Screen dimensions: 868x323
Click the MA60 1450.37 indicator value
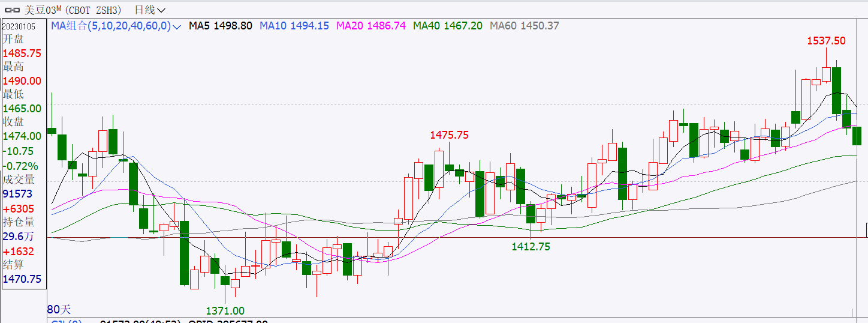point(525,26)
